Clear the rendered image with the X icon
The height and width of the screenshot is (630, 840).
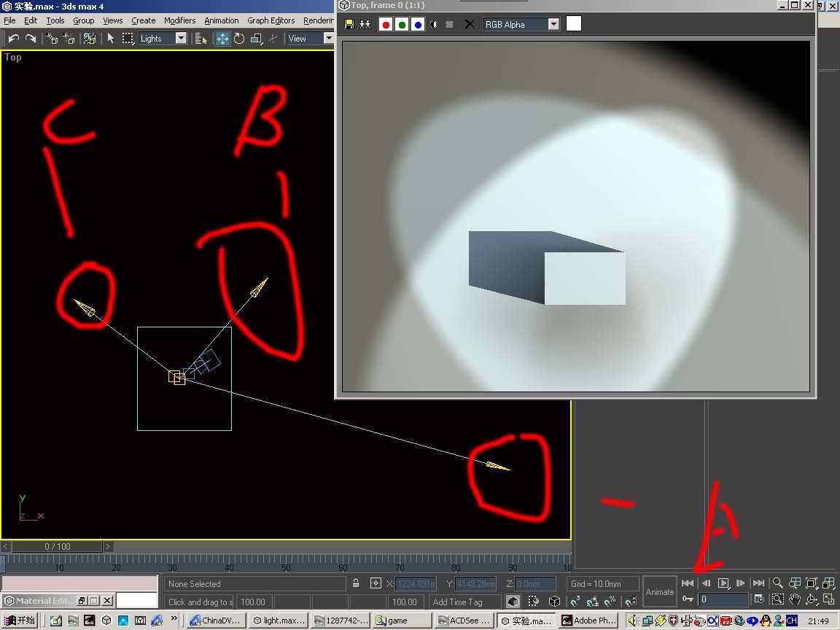470,24
